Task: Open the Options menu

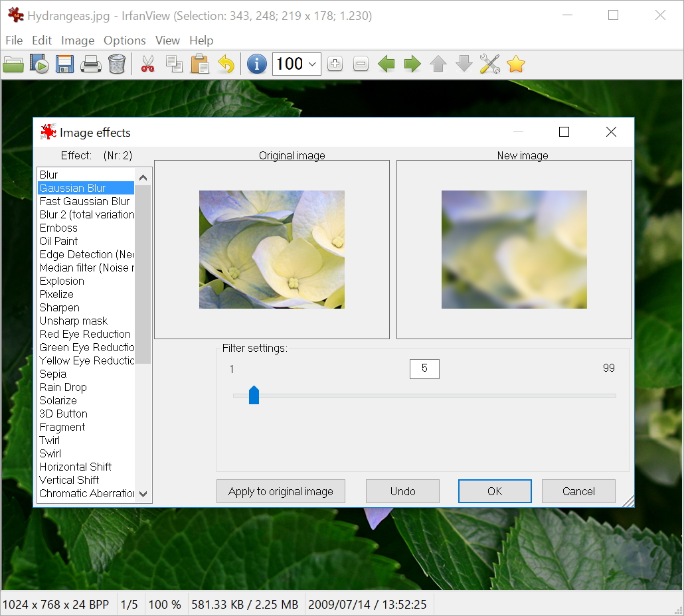Action: click(x=125, y=40)
